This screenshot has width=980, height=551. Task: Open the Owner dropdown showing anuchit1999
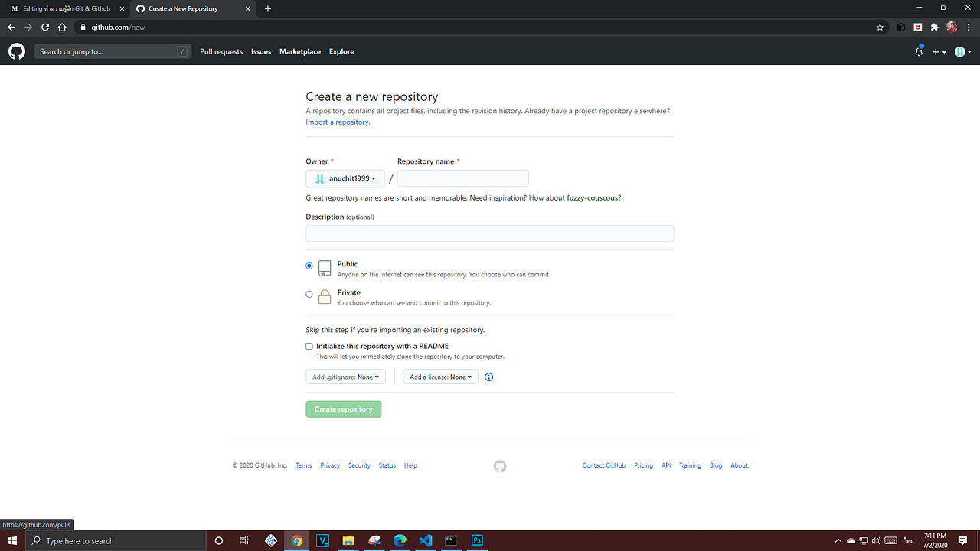pyautogui.click(x=345, y=178)
